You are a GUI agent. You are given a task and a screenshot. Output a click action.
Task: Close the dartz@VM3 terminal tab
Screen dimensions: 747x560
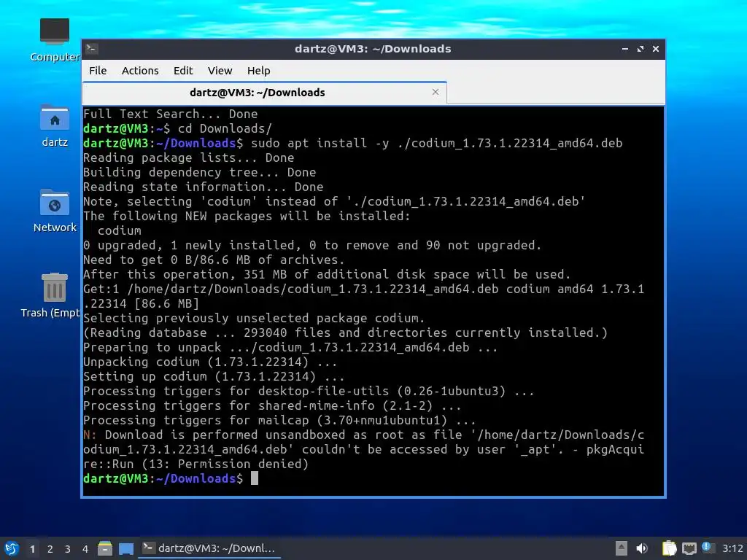(435, 92)
